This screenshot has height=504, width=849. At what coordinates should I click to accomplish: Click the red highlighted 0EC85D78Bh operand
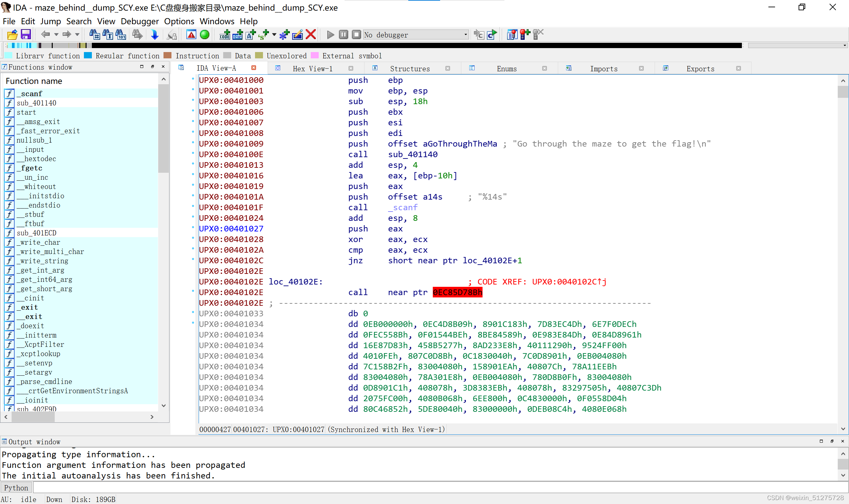457,292
